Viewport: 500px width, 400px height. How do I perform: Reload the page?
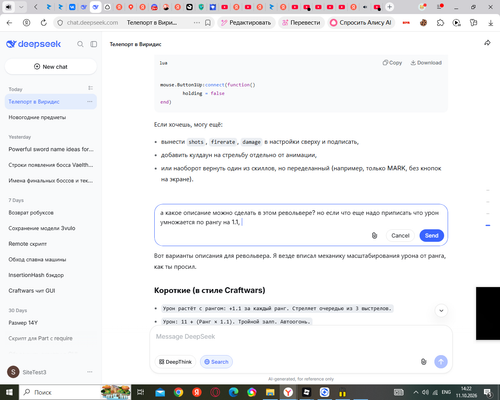click(44, 23)
